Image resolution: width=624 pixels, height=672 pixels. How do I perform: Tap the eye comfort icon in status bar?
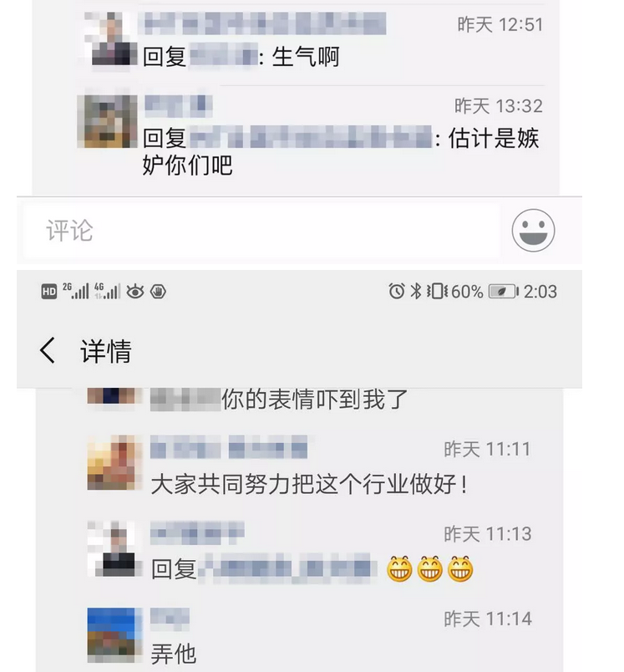135,292
